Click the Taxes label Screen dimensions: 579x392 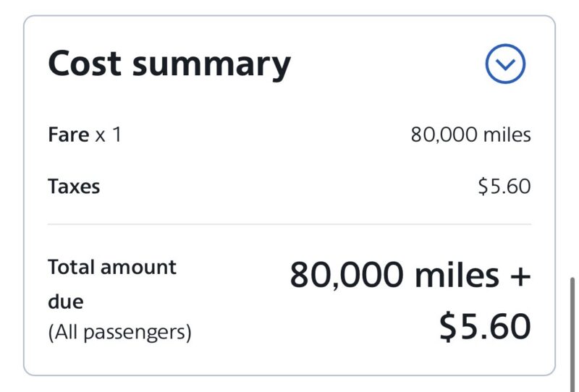[x=74, y=187]
